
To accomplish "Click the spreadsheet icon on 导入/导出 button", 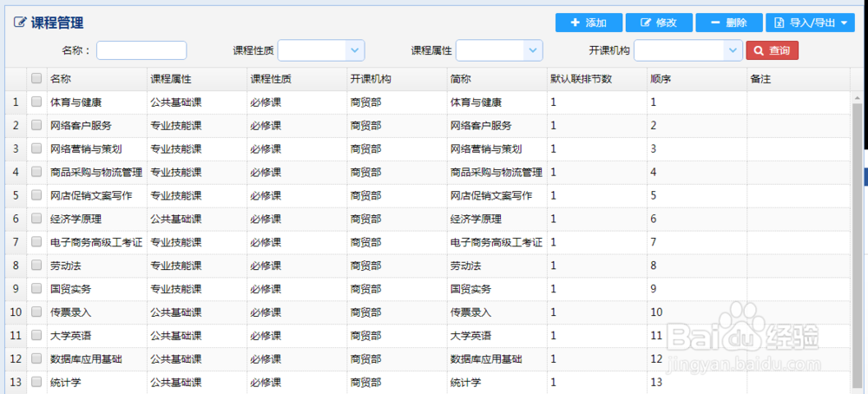I will (779, 23).
